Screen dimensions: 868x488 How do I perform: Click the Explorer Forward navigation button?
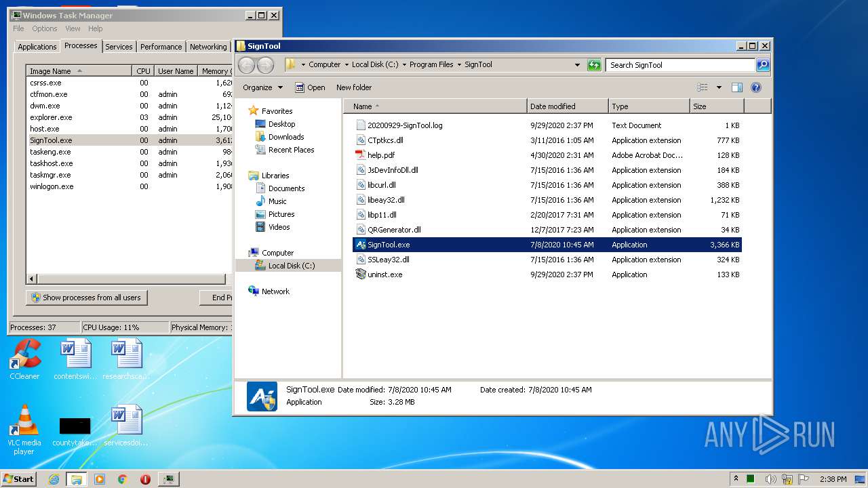[x=265, y=65]
